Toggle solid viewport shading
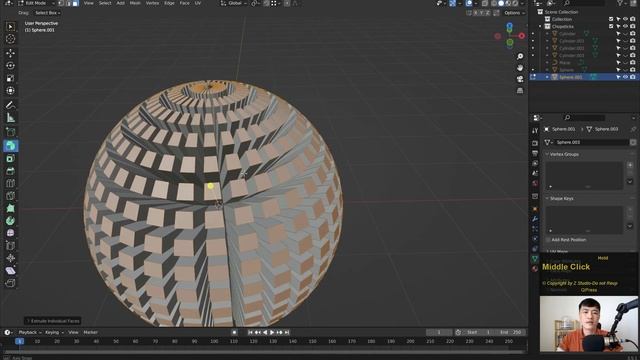This screenshot has width=640, height=360. pyautogui.click(x=501, y=3)
